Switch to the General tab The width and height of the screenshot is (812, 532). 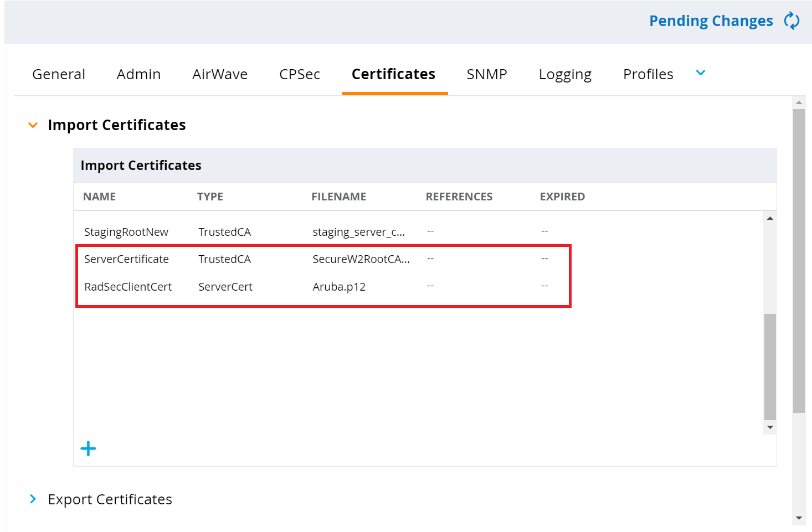(x=59, y=74)
